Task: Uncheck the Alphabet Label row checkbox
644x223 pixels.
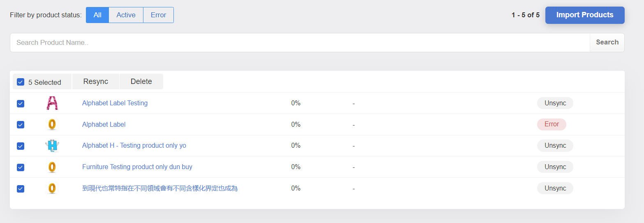Action: click(x=21, y=125)
